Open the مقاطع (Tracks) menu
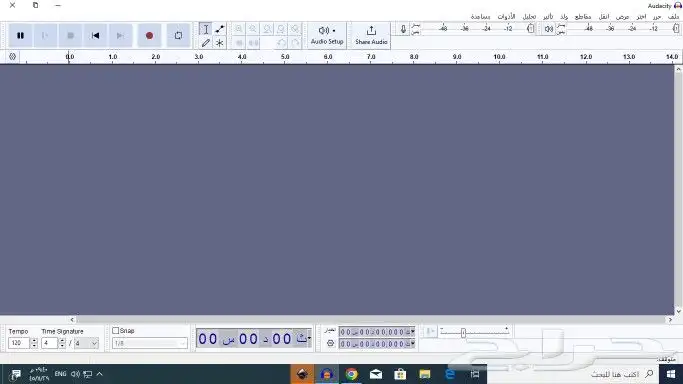This screenshot has width=683, height=384. (582, 17)
